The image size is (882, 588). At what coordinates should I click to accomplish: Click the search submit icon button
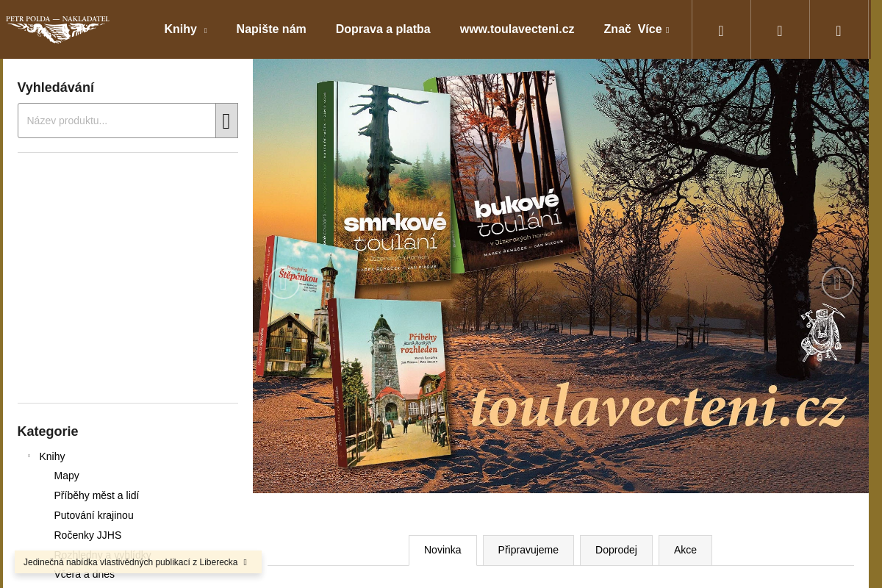(x=226, y=121)
